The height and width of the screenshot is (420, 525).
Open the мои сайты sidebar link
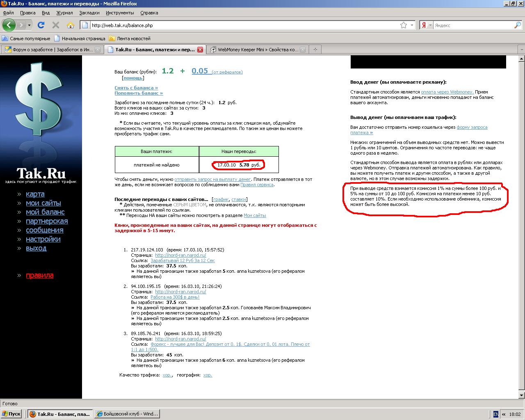click(x=43, y=203)
